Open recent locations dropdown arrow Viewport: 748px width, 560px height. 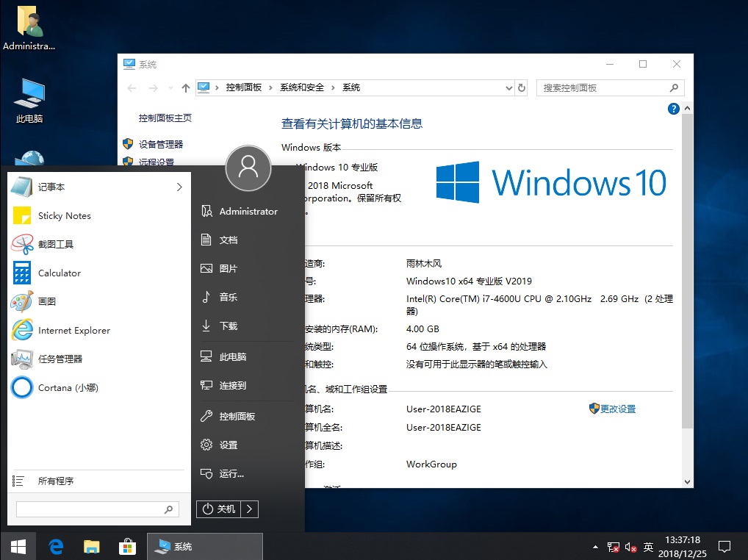[170, 87]
